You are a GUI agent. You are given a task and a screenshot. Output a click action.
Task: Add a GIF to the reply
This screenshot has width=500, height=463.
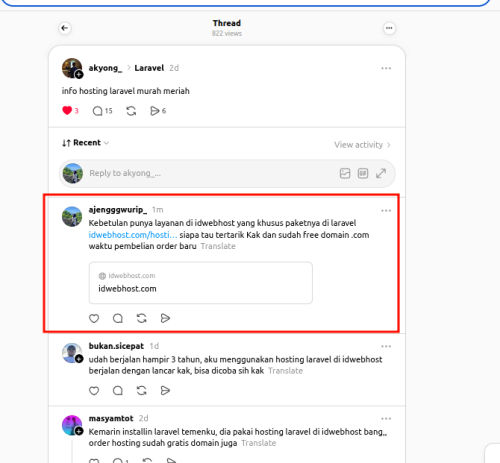pyautogui.click(x=363, y=173)
